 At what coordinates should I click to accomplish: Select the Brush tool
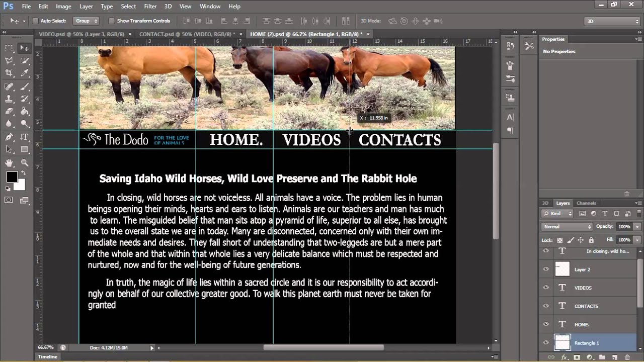pos(24,86)
